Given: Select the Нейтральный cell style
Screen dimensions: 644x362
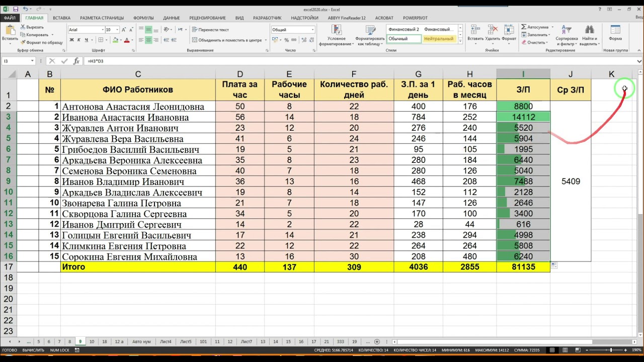Looking at the screenshot, I should [438, 39].
